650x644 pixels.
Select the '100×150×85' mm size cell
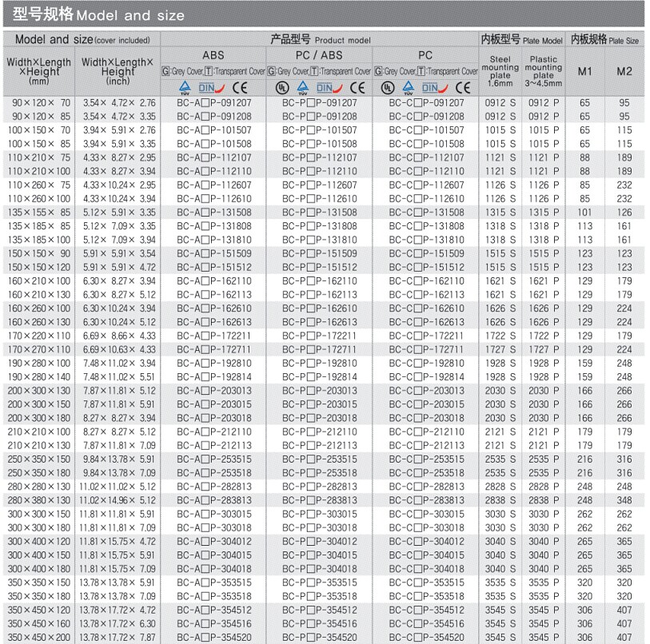click(x=39, y=144)
